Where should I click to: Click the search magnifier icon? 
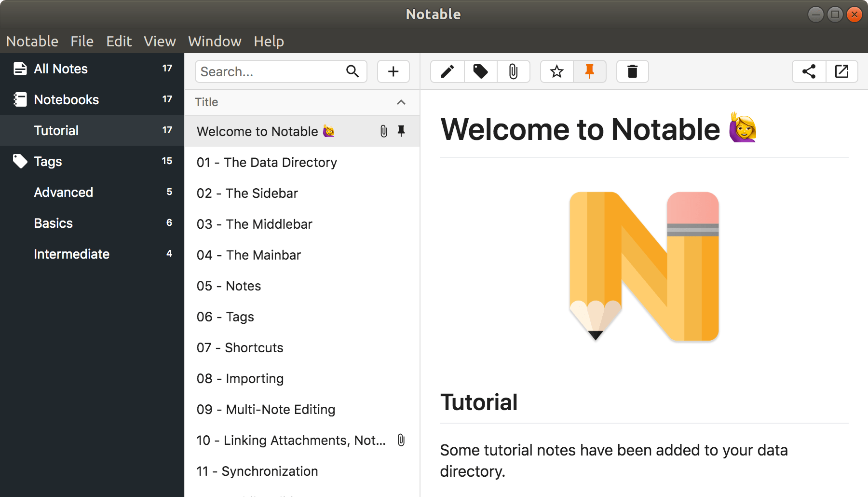click(x=353, y=71)
